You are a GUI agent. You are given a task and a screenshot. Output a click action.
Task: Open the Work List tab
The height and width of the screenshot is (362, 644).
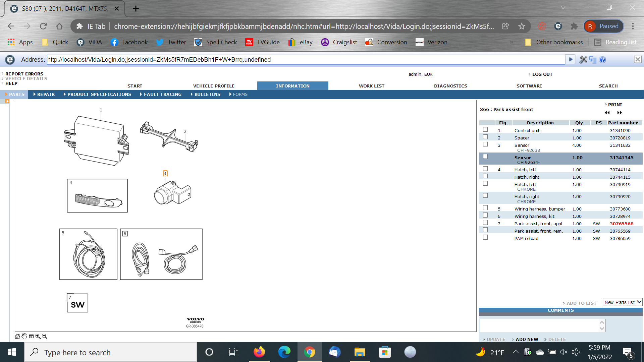[x=372, y=86]
